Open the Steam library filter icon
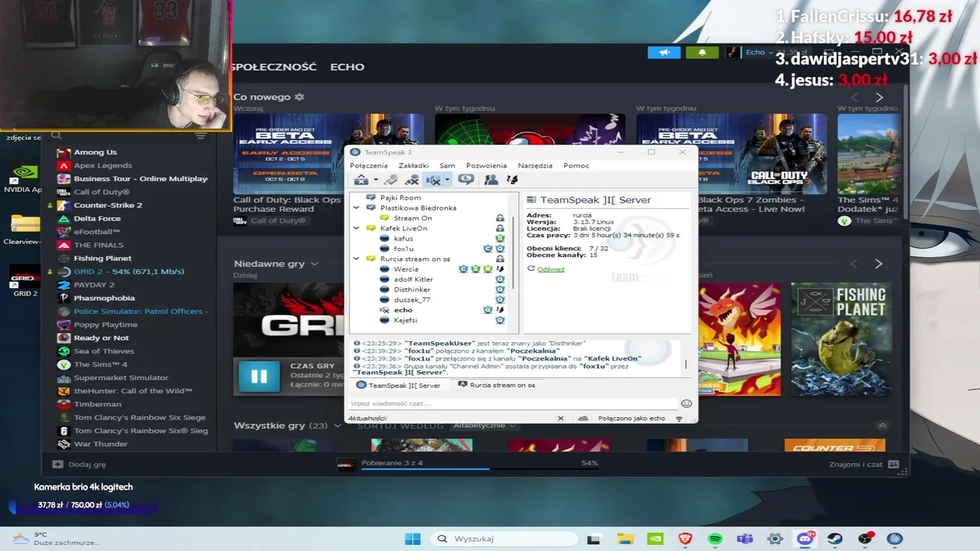This screenshot has width=980, height=551. tap(201, 135)
